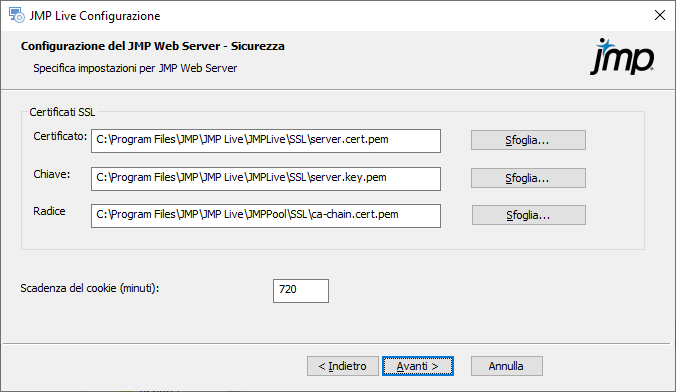Click the 'Scadenza del cookie (minuti):' label
Screen dimensions: 676x392
[90, 288]
